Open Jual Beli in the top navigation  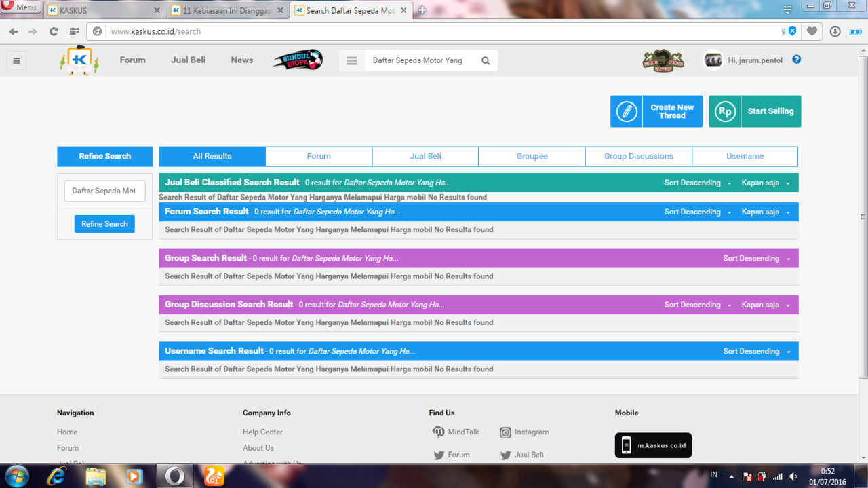(x=189, y=60)
